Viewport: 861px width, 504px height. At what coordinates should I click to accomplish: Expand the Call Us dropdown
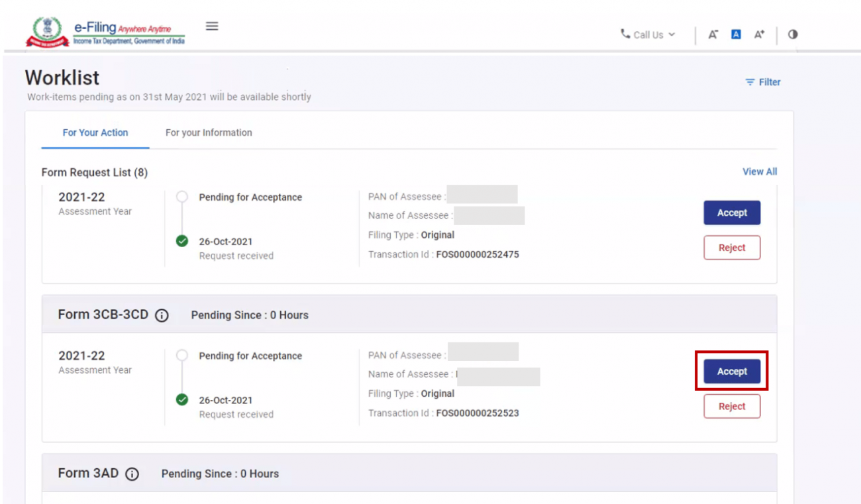coord(648,34)
